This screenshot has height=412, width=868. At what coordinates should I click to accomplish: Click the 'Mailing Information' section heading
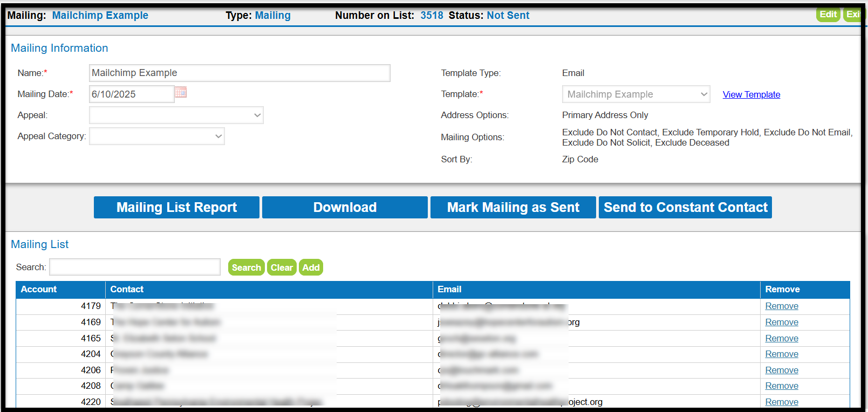click(x=59, y=48)
